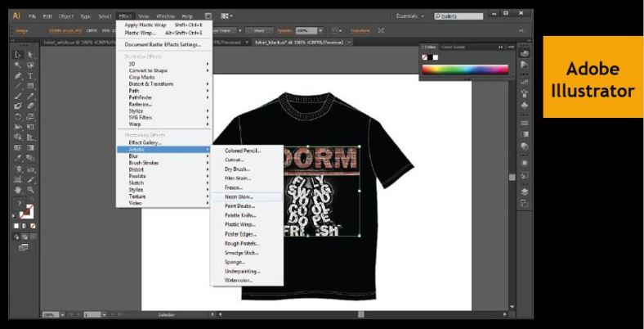This screenshot has width=644, height=329.
Task: Open the Layers icon in right dock
Action: coord(524,192)
